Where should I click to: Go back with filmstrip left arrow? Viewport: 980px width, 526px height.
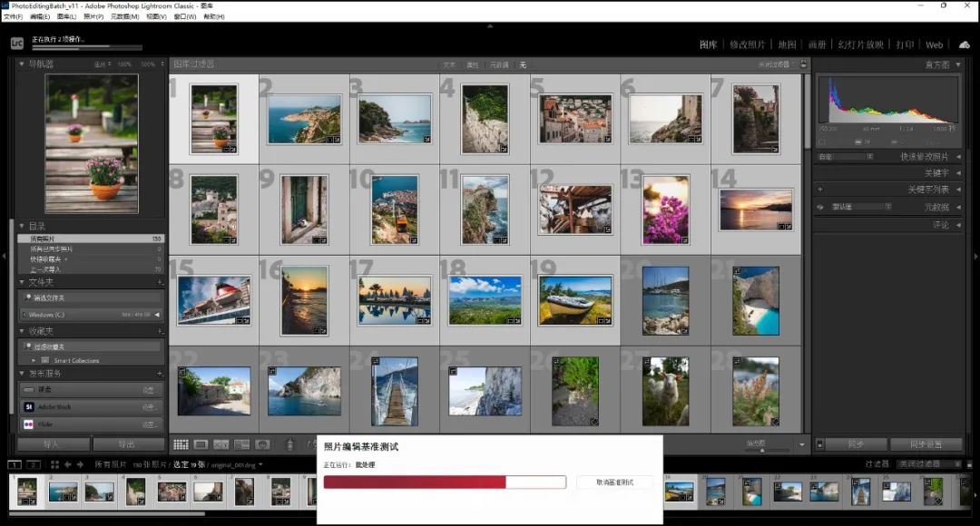67,464
